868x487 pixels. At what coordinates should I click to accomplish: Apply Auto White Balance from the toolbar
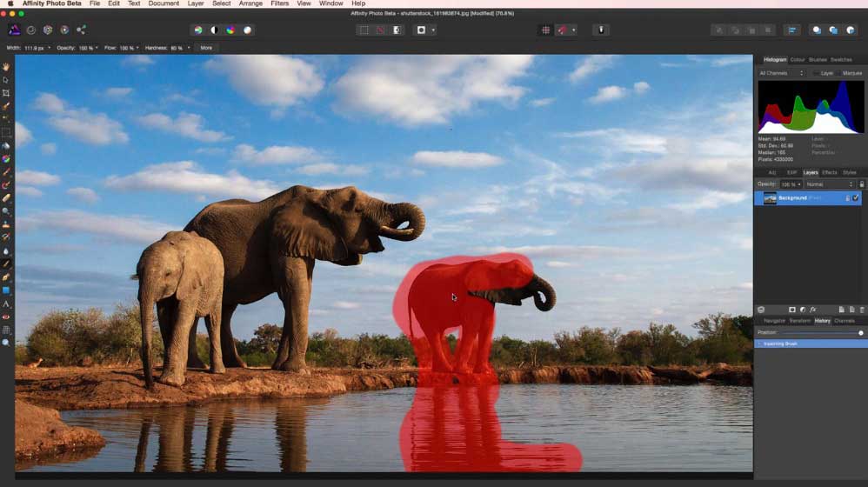tap(247, 30)
